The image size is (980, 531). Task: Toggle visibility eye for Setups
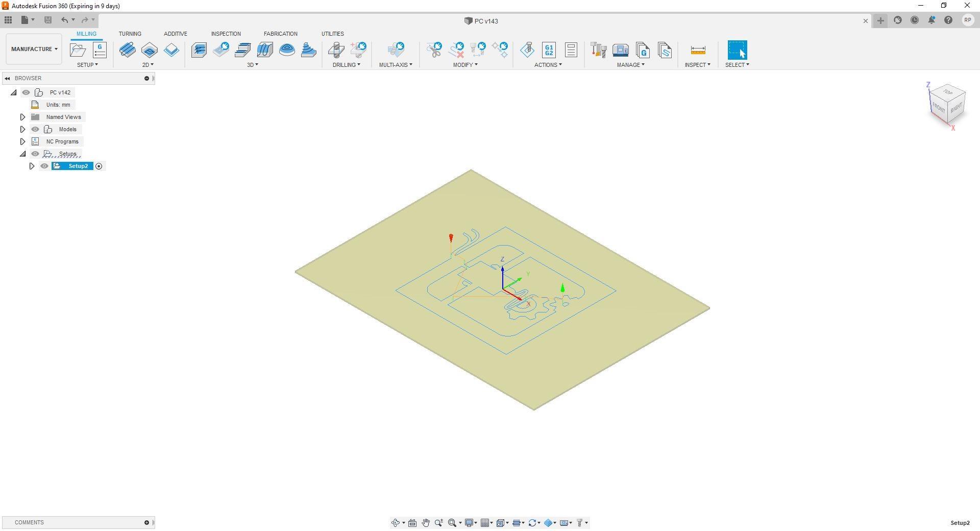pos(35,154)
